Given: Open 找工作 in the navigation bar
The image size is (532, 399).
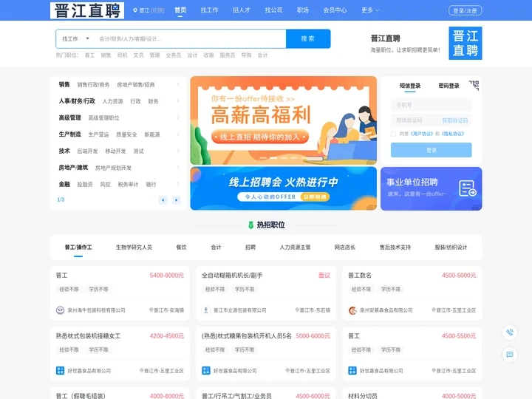Looking at the screenshot, I should pyautogui.click(x=209, y=10).
